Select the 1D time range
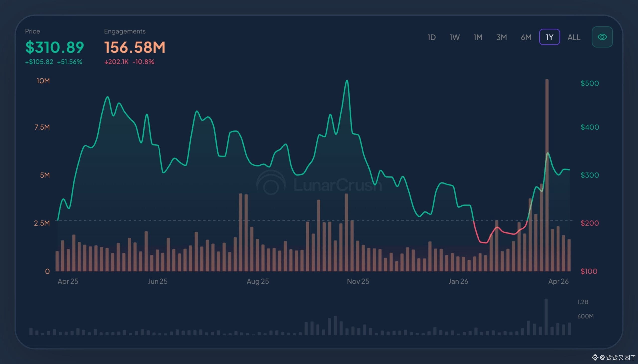Image resolution: width=638 pixels, height=364 pixels. coord(431,37)
